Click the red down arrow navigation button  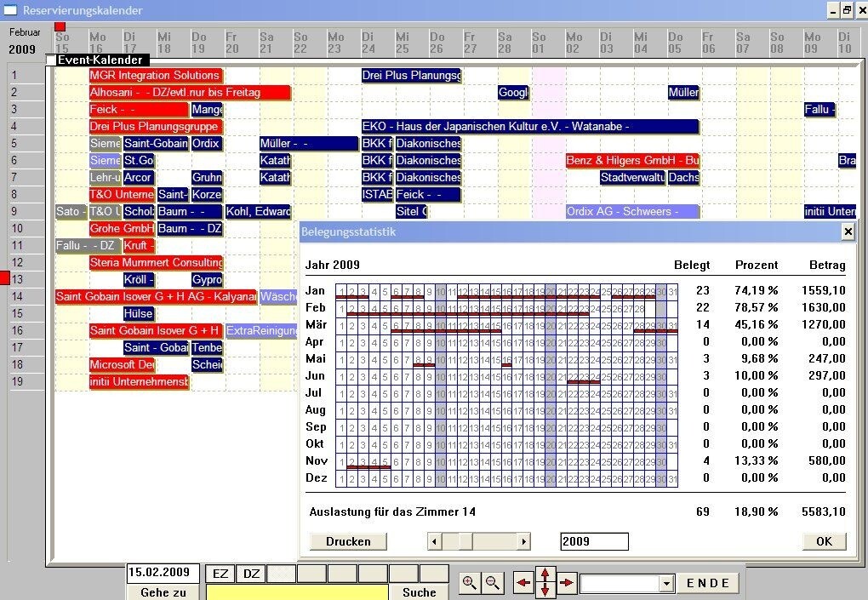(545, 591)
